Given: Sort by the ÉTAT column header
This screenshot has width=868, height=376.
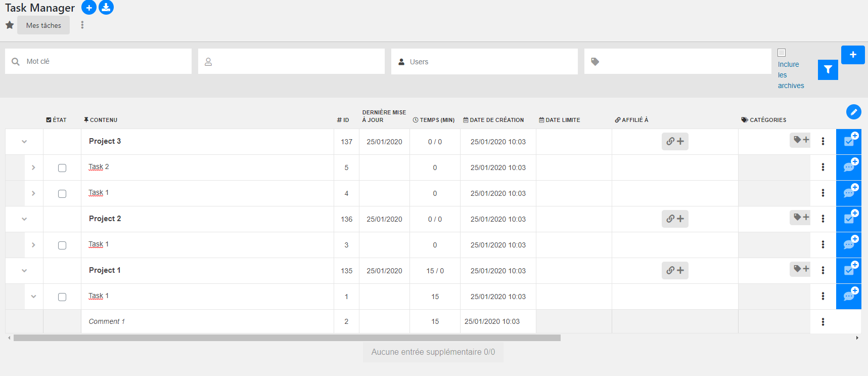Looking at the screenshot, I should click(x=56, y=120).
